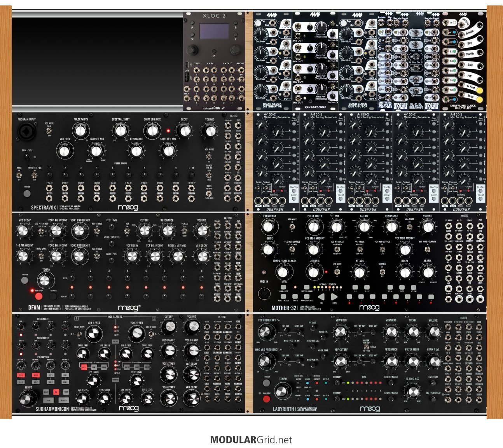Click the "R.C.D. BREAKOUT" module label
This screenshot has height=448, width=503.
[416, 106]
